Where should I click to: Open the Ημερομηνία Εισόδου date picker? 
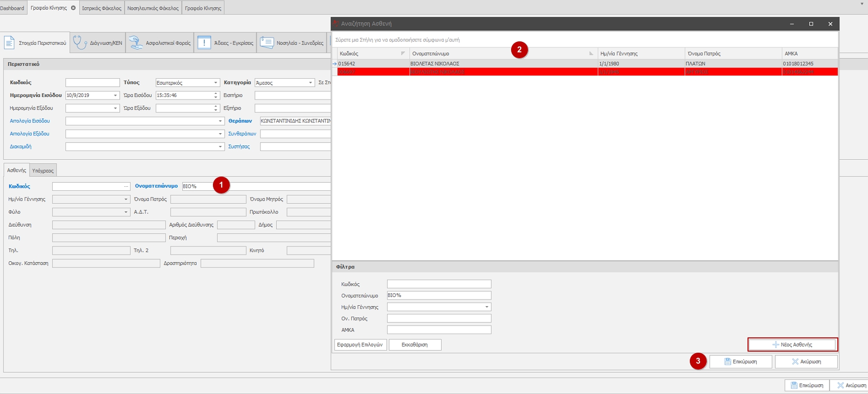[x=115, y=95]
